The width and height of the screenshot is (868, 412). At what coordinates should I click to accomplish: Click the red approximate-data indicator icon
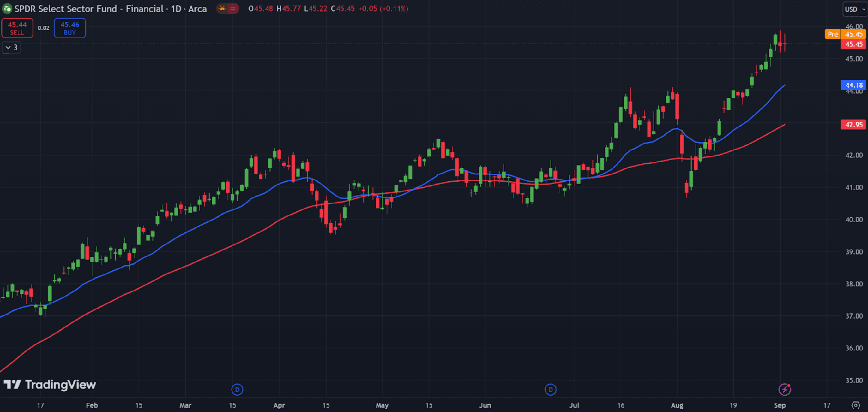(233, 9)
